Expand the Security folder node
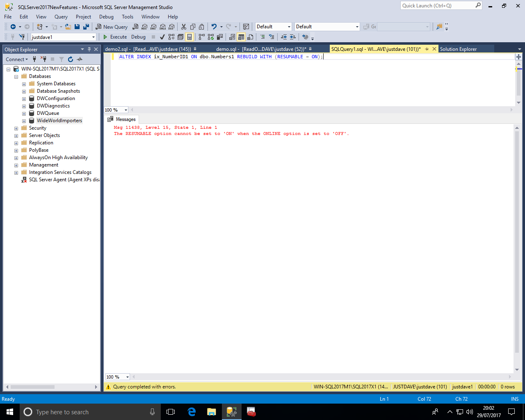This screenshot has height=420, width=525. 16,128
